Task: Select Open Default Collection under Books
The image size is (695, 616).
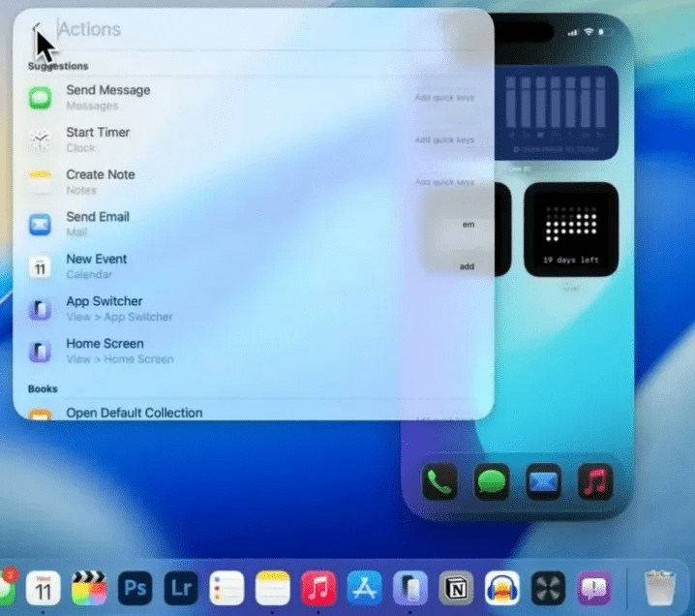Action: pos(134,413)
